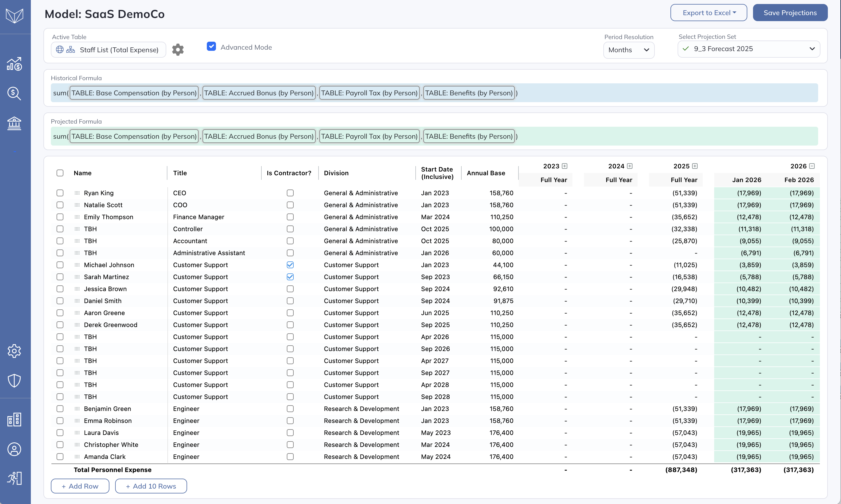Click the chart with dollar sidebar icon

(x=14, y=64)
